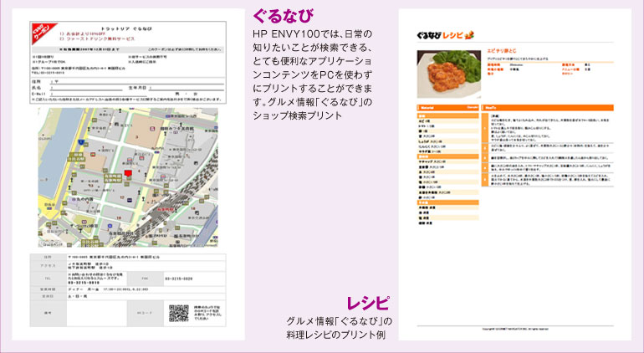
Task: Select the HP ENVY100 description paragraph
Action: (313, 74)
